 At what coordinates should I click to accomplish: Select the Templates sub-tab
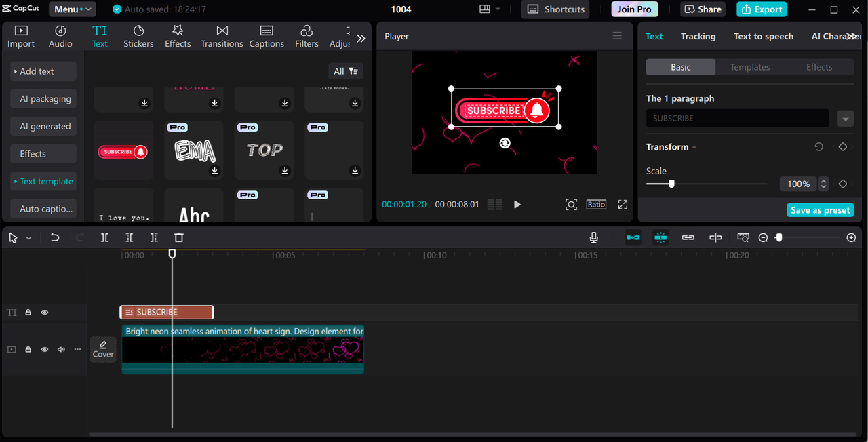pyautogui.click(x=750, y=67)
